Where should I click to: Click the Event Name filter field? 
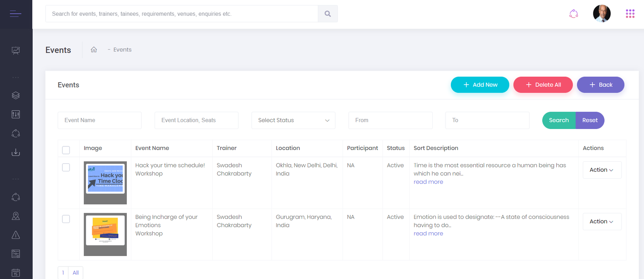point(99,120)
